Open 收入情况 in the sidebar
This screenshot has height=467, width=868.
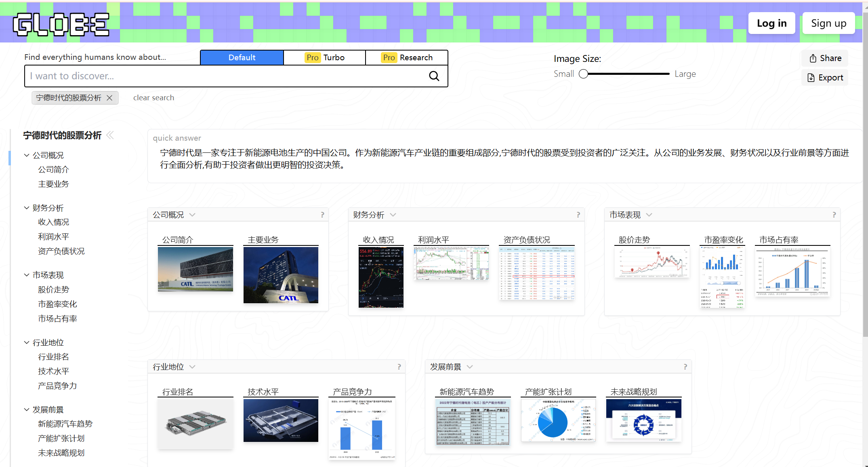[x=53, y=222]
